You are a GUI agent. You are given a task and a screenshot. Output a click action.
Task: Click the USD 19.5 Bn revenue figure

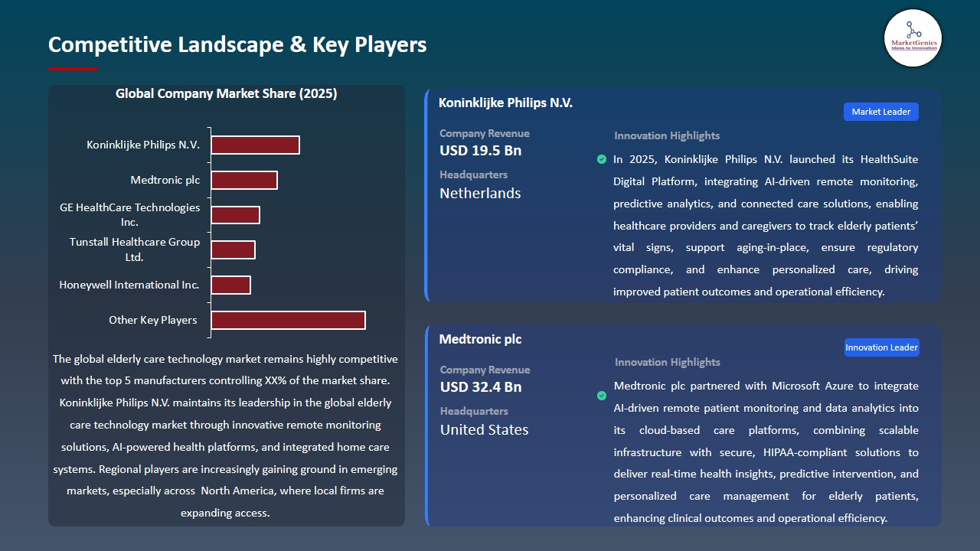tap(480, 150)
